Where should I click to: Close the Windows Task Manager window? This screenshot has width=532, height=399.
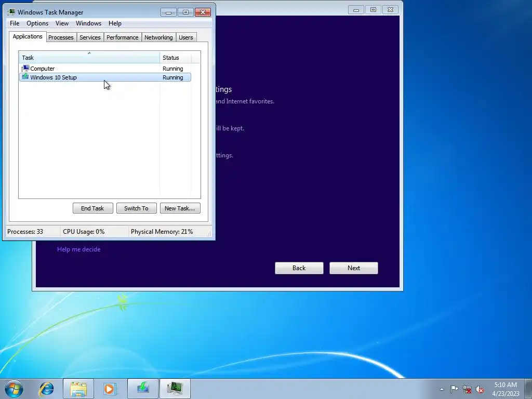pyautogui.click(x=203, y=12)
